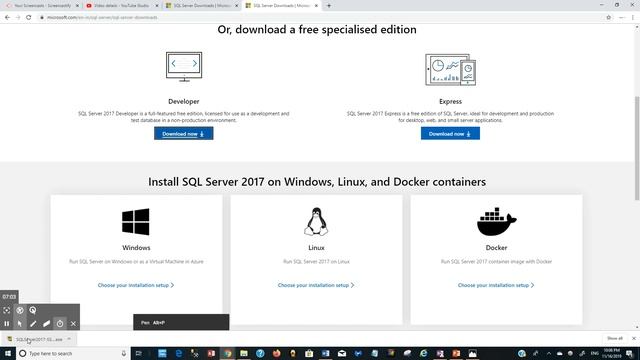Open Linux Choose your installation setup link
The image size is (640, 360).
[x=316, y=285]
